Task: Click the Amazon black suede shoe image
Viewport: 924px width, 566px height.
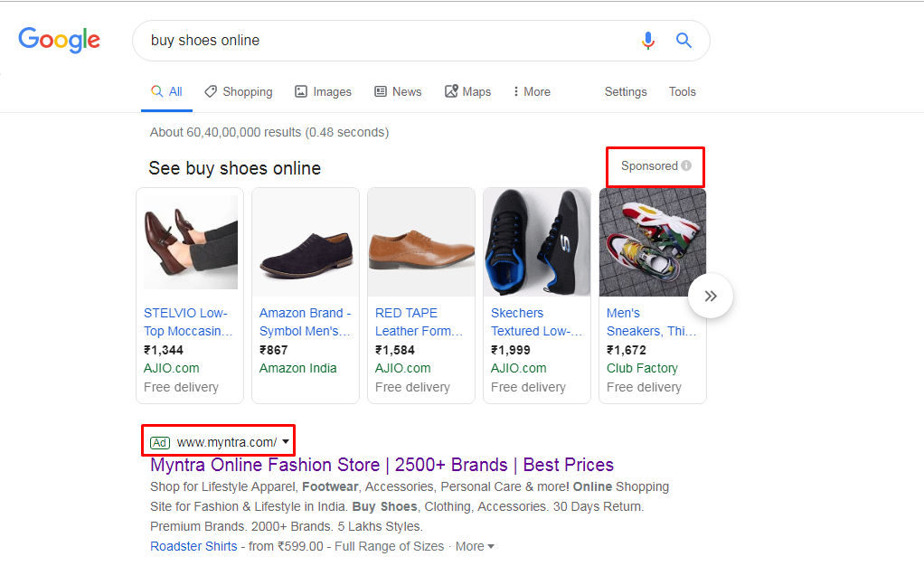Action: [306, 242]
